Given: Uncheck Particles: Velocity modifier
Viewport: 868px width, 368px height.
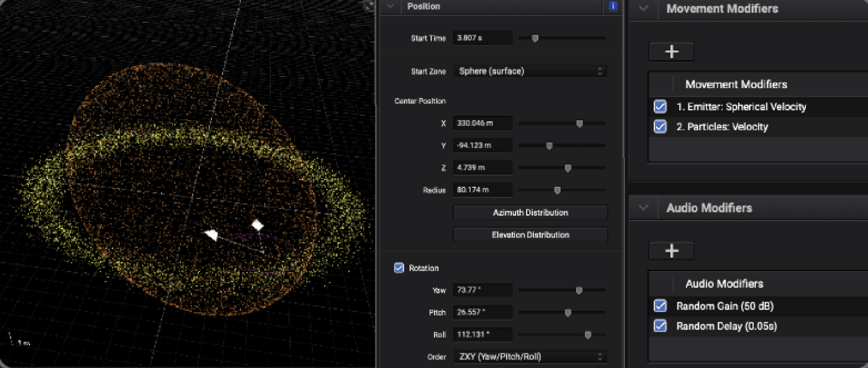Looking at the screenshot, I should coord(660,127).
